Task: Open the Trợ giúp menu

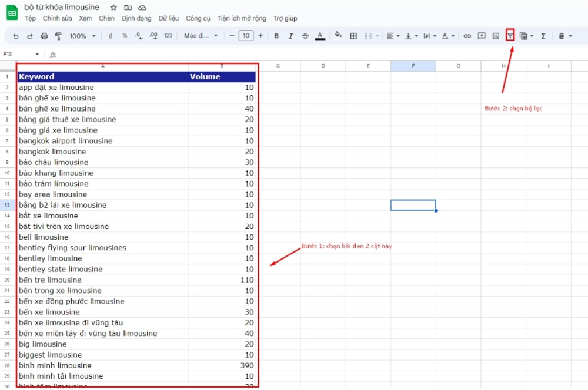Action: click(285, 18)
